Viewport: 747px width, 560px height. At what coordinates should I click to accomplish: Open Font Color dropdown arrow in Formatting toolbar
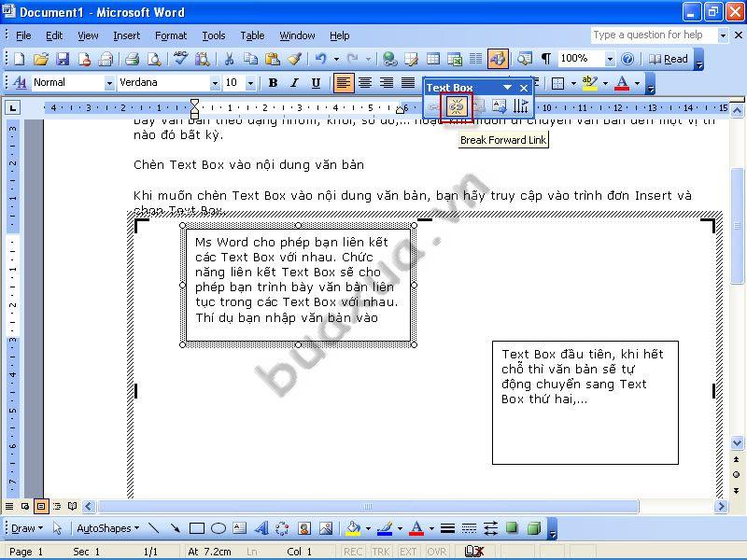tap(637, 83)
